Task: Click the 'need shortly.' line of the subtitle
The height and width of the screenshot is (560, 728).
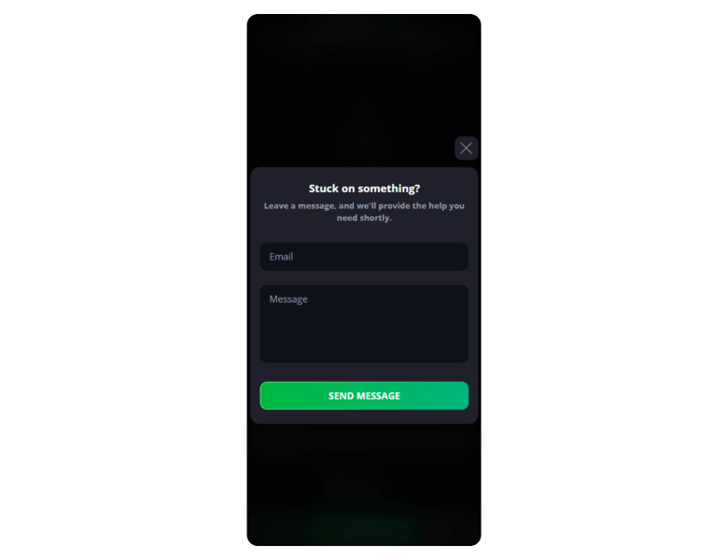Action: [x=364, y=217]
